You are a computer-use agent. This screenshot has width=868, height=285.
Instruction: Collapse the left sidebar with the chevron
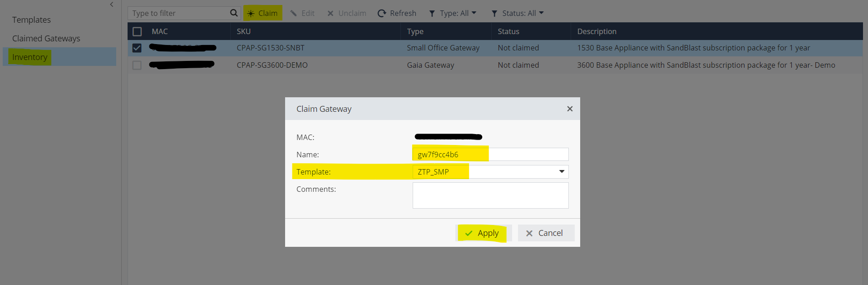pyautogui.click(x=112, y=5)
